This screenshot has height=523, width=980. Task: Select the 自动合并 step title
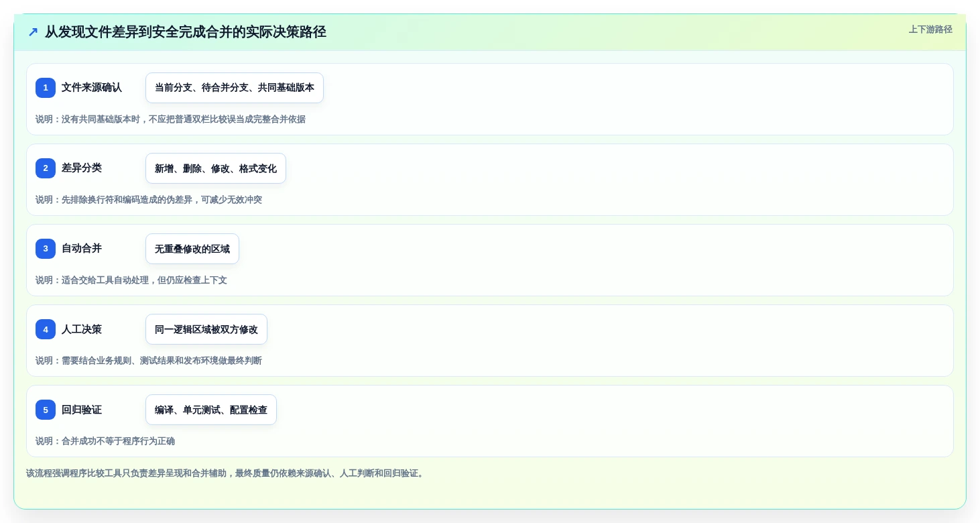(x=82, y=249)
